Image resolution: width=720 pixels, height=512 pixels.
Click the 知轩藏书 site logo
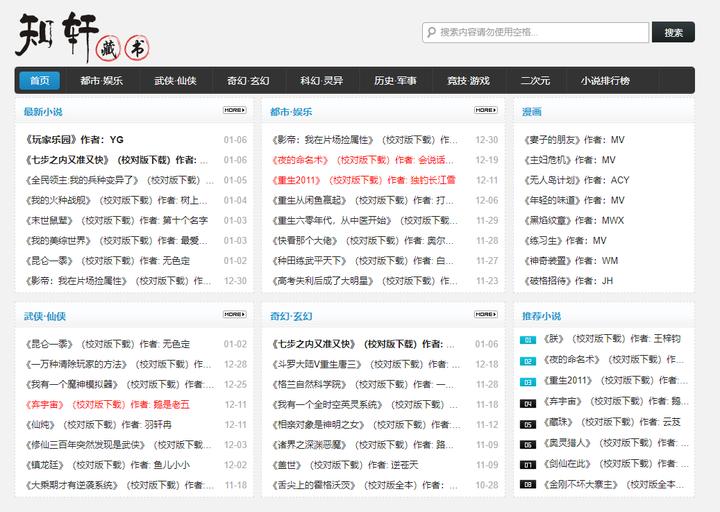[83, 38]
